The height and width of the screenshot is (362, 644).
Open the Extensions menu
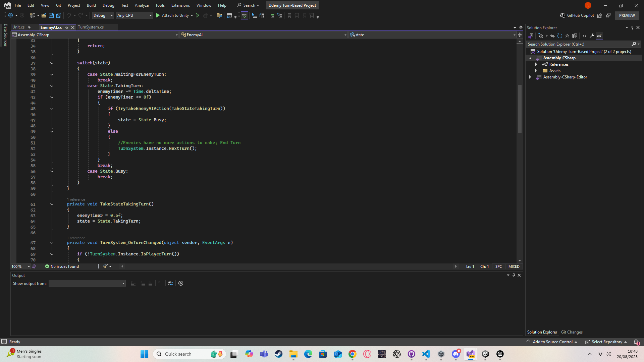180,5
